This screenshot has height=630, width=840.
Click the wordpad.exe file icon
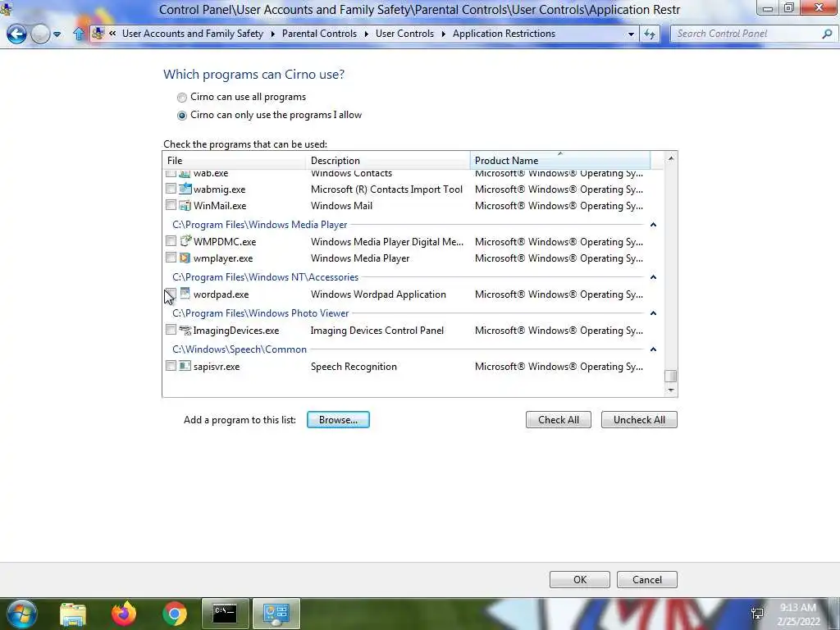tap(185, 294)
